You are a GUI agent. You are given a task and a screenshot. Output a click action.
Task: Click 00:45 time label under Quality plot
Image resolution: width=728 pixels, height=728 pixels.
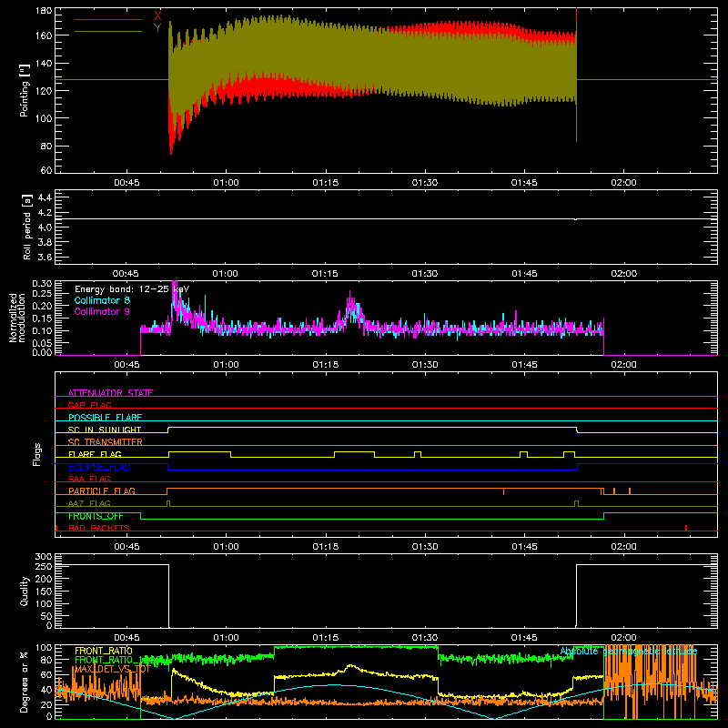pyautogui.click(x=126, y=638)
